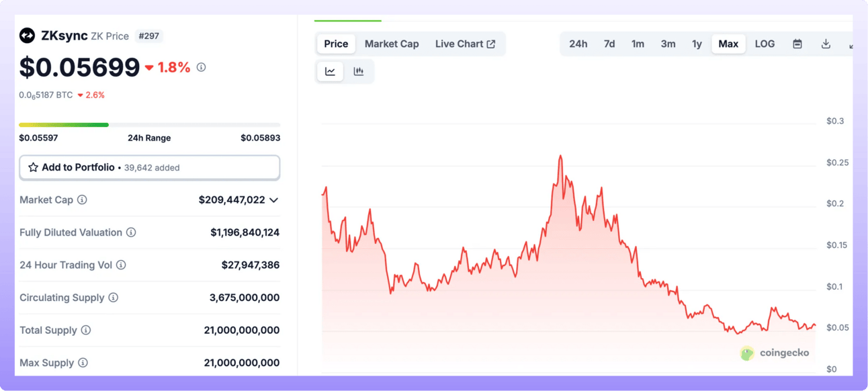Download chart data icon
The image size is (868, 391).
[x=826, y=44]
